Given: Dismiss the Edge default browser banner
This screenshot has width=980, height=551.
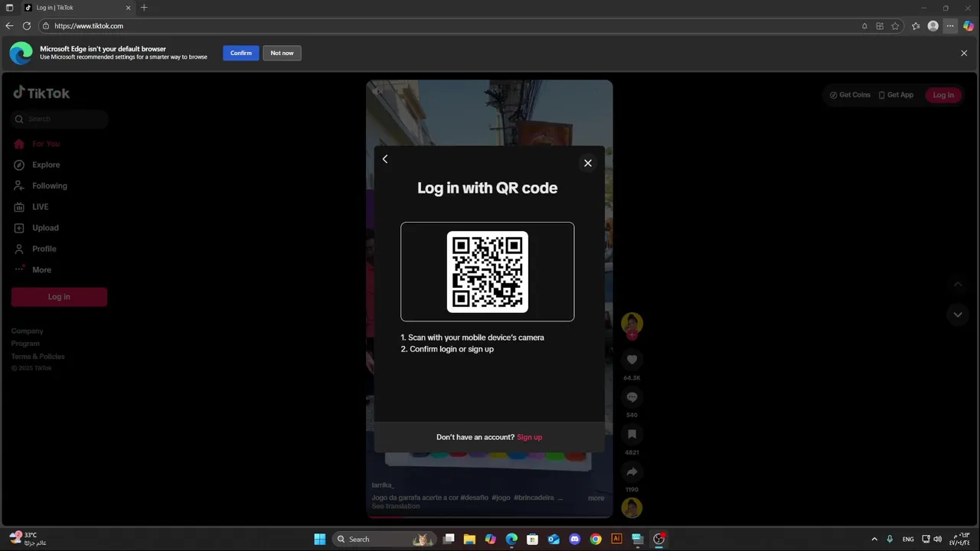Looking at the screenshot, I should click(x=964, y=53).
